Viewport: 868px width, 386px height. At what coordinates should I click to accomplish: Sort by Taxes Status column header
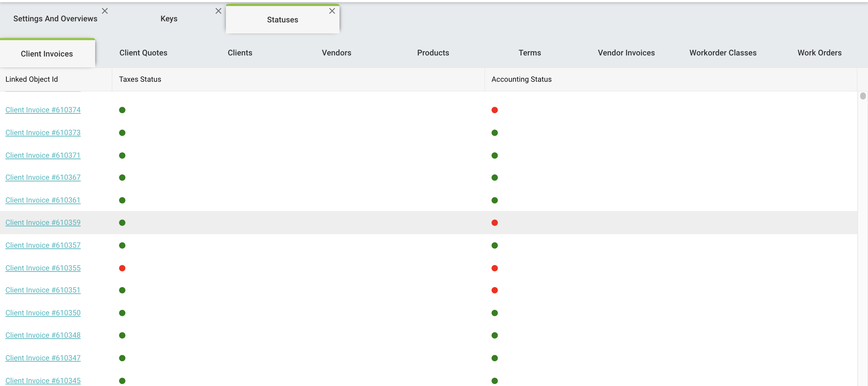pyautogui.click(x=140, y=80)
